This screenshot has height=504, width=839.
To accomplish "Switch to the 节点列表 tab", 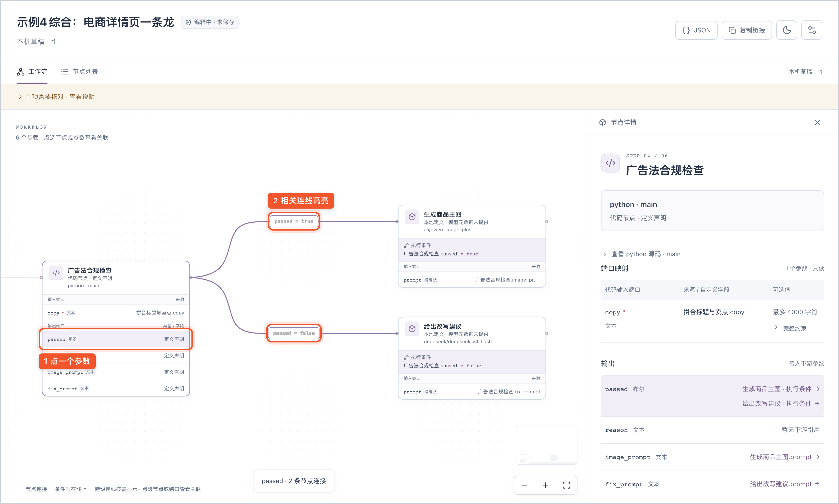I will [80, 72].
